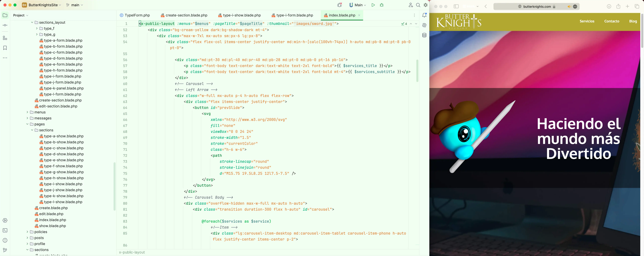Open Servicios link on website
The width and height of the screenshot is (644, 256).
pos(587,21)
